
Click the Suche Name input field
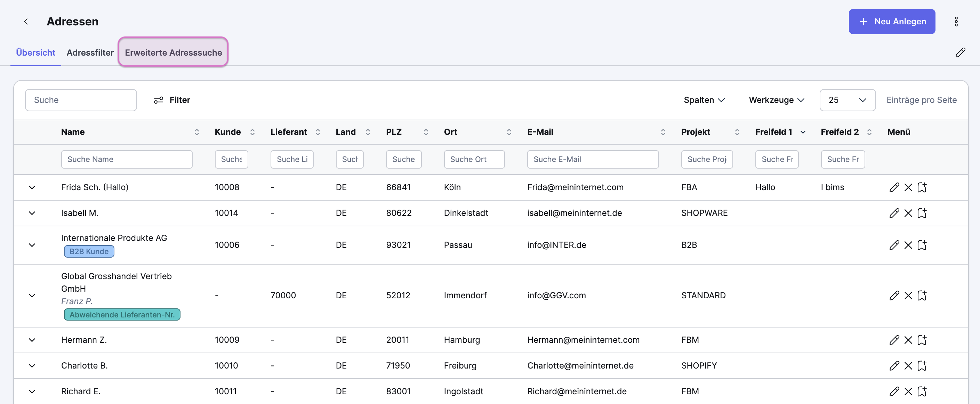126,159
